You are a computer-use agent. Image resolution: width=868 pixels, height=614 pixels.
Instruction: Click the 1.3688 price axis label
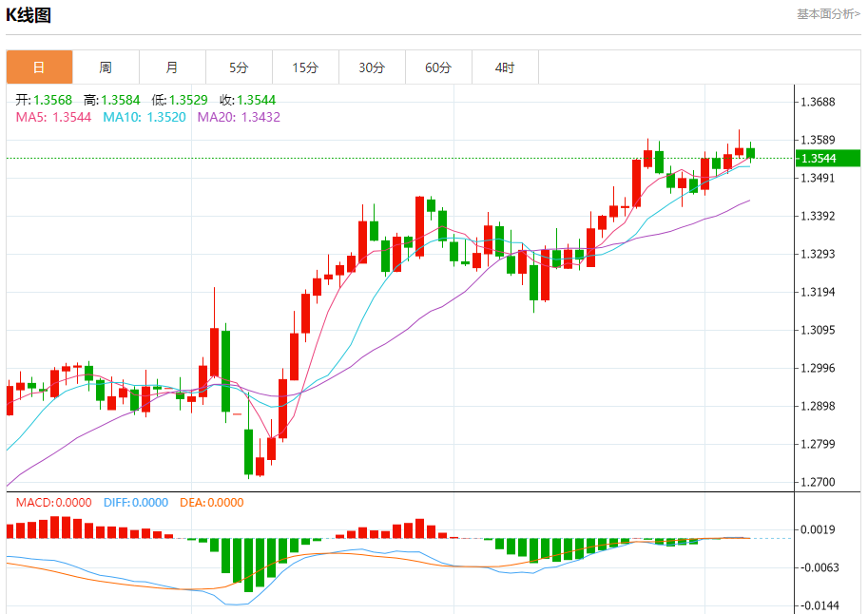tap(819, 102)
